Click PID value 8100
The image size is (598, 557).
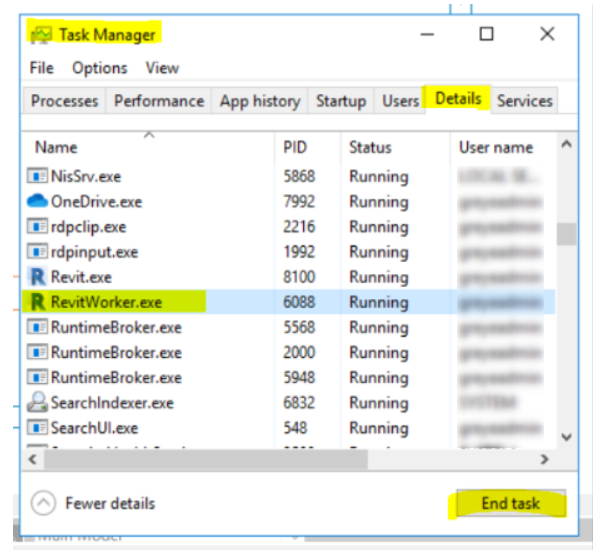(x=299, y=277)
